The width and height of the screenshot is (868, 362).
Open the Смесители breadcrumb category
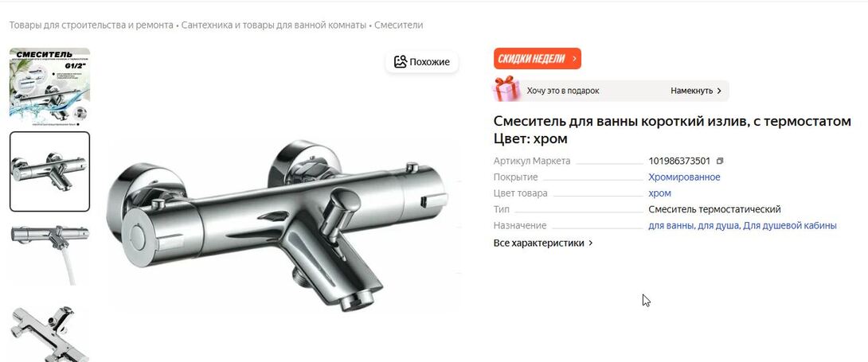(399, 25)
